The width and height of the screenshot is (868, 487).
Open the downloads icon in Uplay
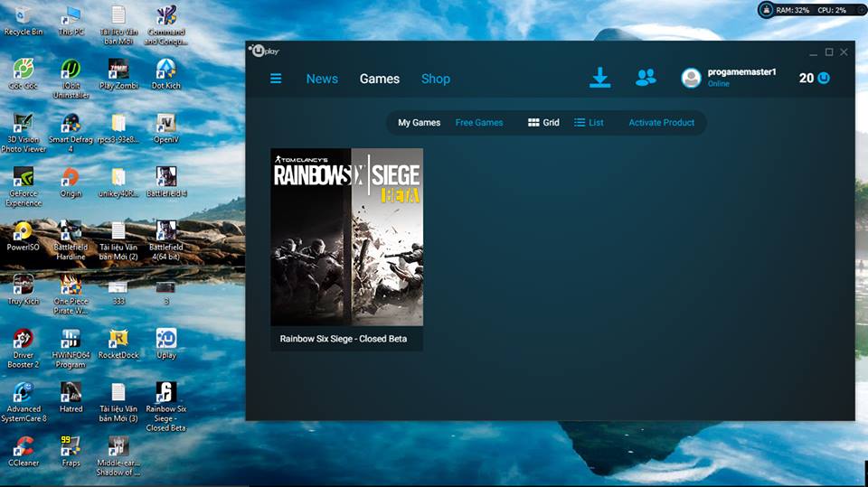coord(600,78)
